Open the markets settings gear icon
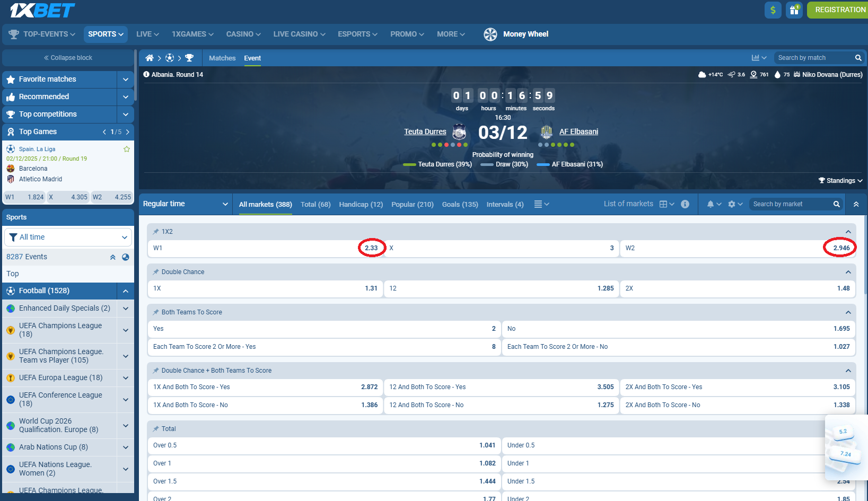 [x=735, y=204]
